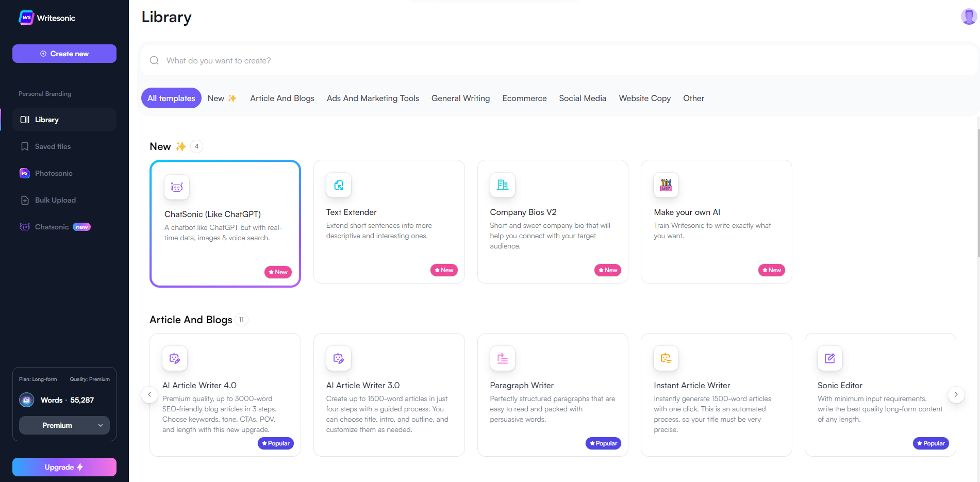980x482 pixels.
Task: Click the Upgrade button
Action: [64, 467]
